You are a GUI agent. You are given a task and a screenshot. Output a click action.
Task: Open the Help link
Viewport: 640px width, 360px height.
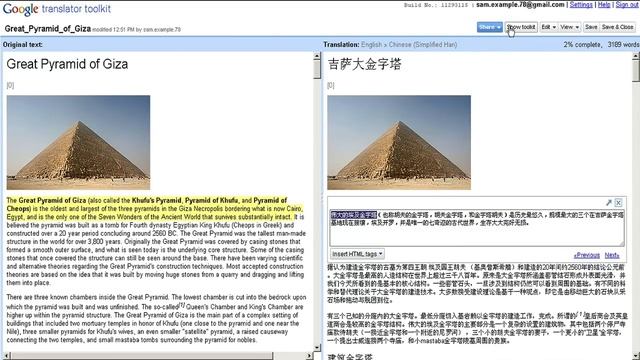(x=604, y=5)
